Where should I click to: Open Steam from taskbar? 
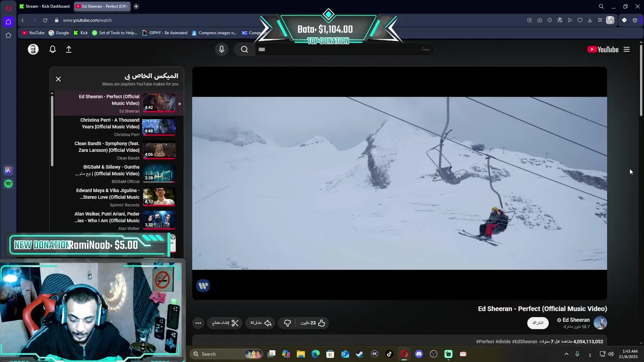tap(360, 354)
